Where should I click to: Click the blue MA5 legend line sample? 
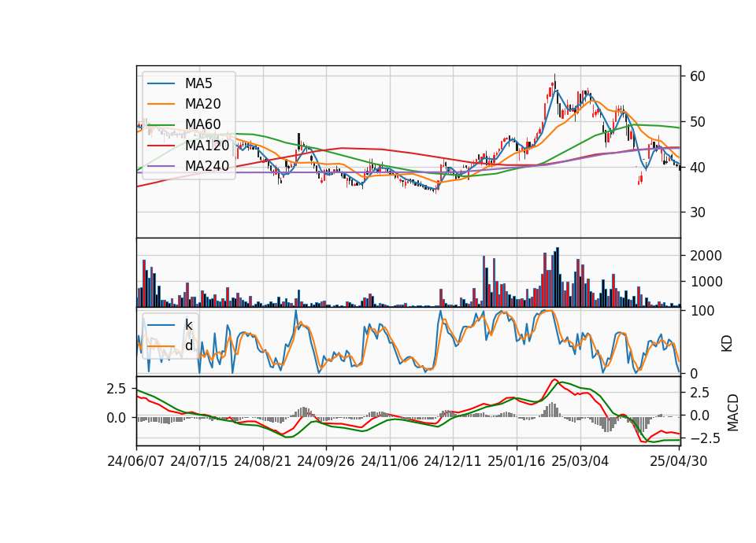(161, 84)
